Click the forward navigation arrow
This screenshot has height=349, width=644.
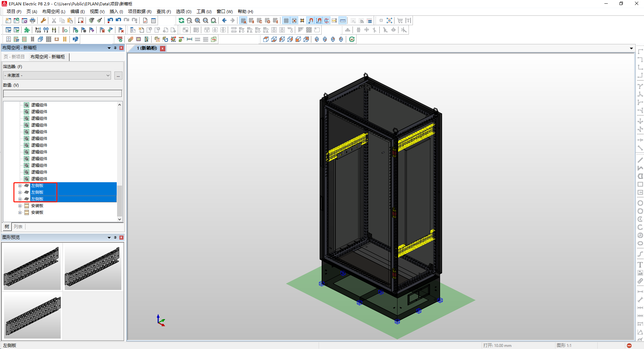[232, 20]
